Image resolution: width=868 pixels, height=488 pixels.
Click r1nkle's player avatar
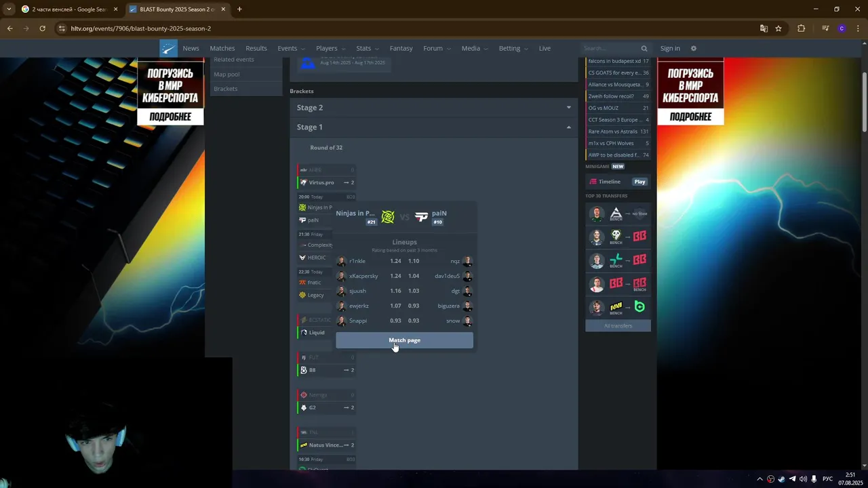[x=341, y=261]
